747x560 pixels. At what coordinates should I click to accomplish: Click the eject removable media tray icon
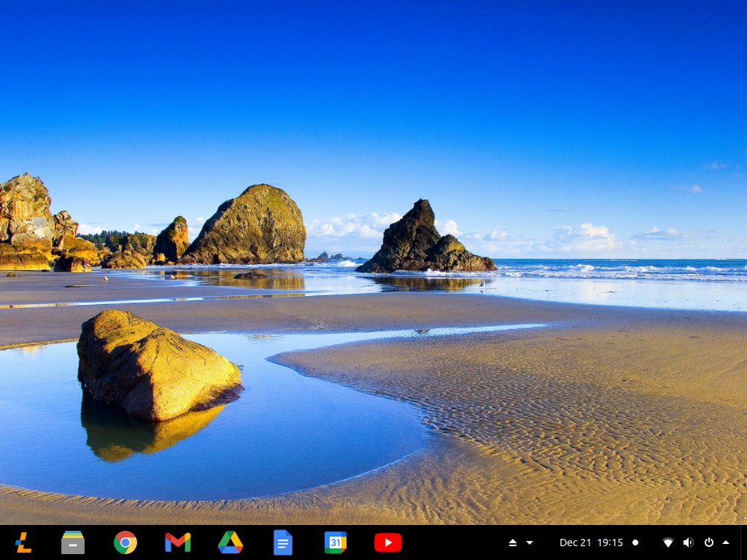[x=513, y=542]
